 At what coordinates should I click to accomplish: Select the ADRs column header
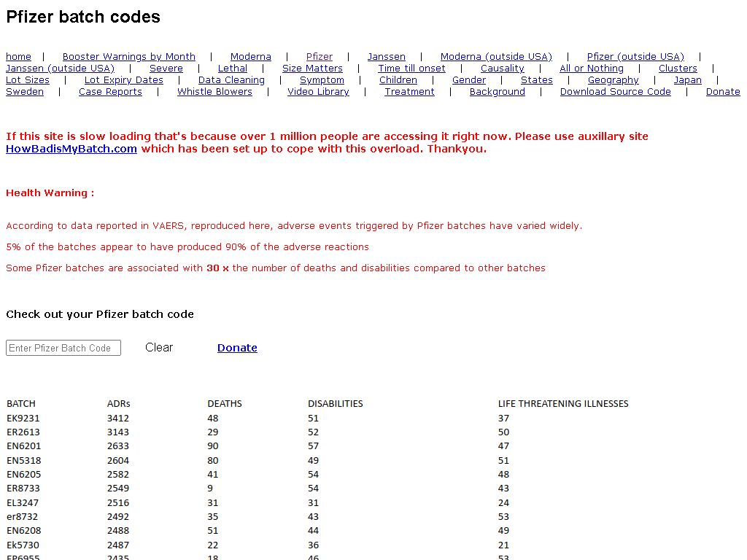(x=119, y=404)
